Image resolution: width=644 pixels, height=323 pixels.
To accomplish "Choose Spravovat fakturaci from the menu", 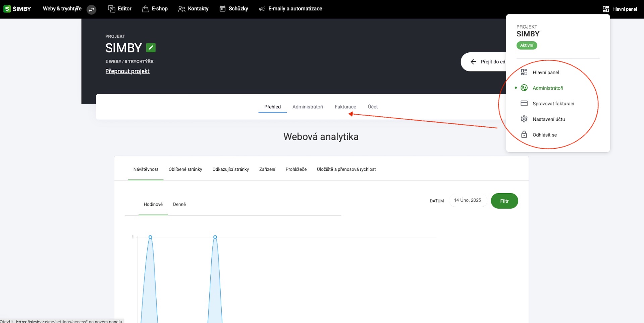I will point(553,104).
